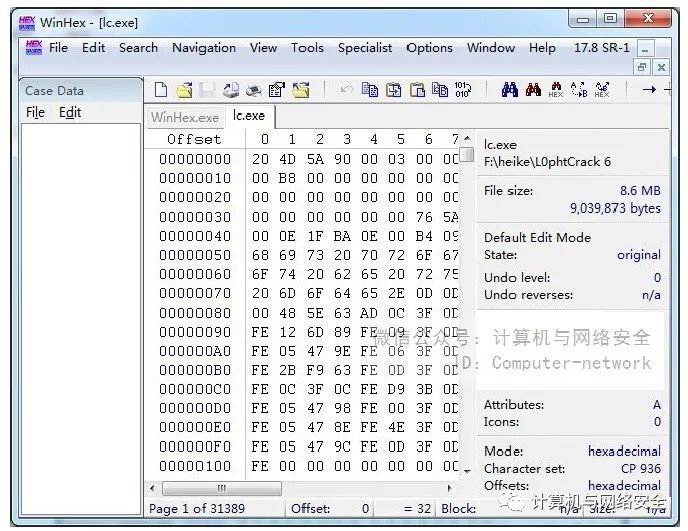Screen dimensions: 688x531
Task: Click the grayed-out Undo arrow icon
Action: [x=346, y=90]
